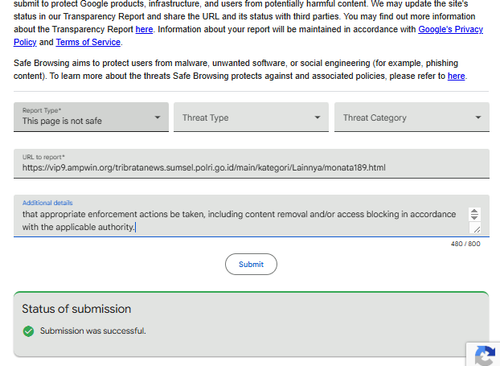Open Google's Privacy Policy link

pos(450,29)
